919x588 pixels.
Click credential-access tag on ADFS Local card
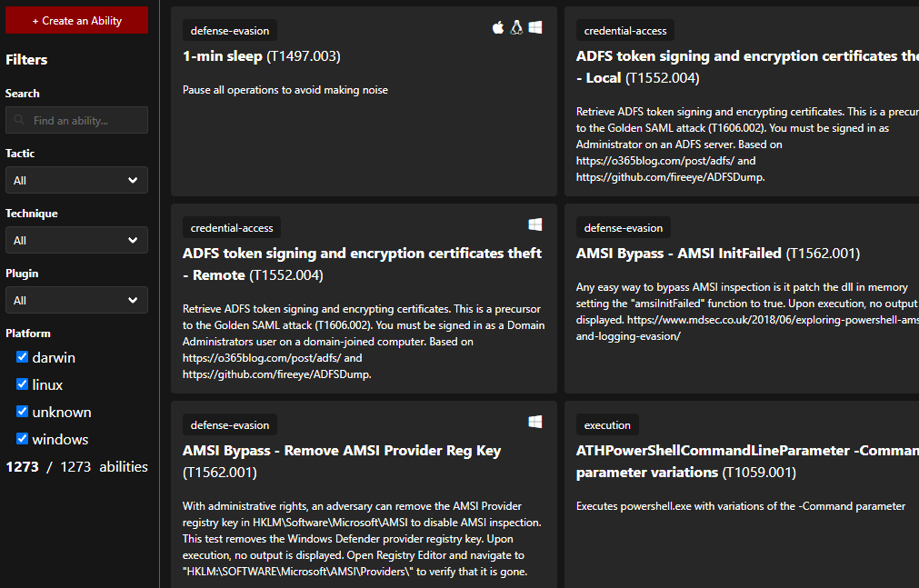tap(625, 31)
